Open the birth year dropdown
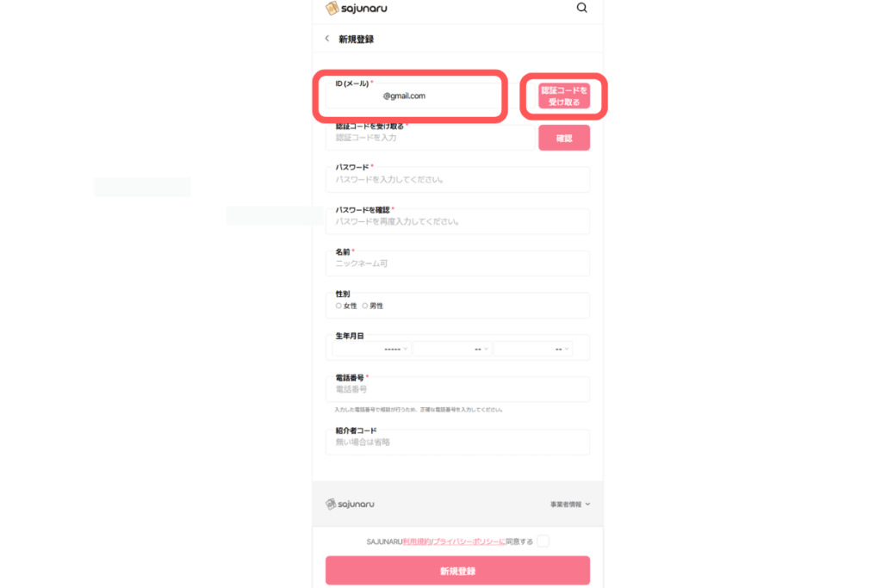 [x=372, y=349]
